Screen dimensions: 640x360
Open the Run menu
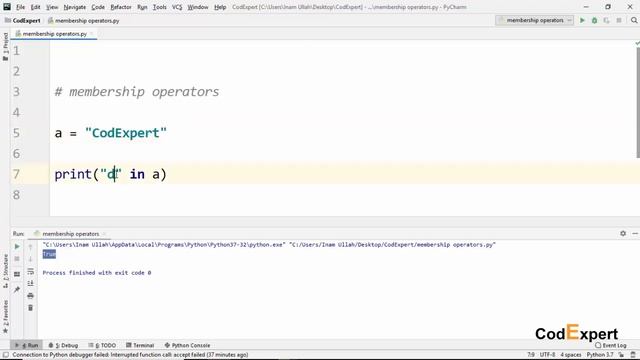(x=142, y=7)
